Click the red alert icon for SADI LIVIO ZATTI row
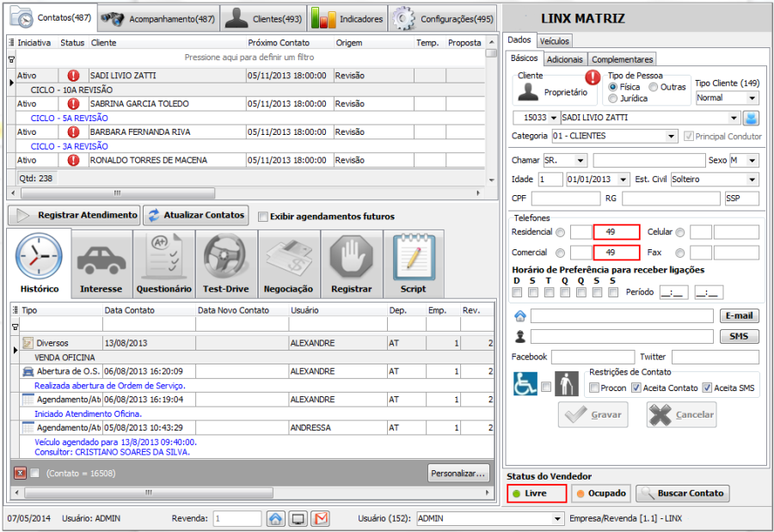This screenshot has width=774, height=532. (x=73, y=76)
